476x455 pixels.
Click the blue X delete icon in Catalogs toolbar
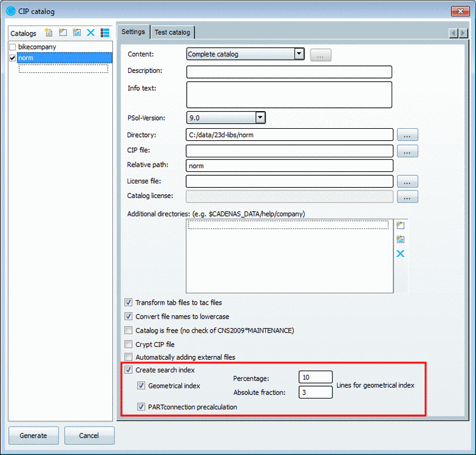coord(91,32)
